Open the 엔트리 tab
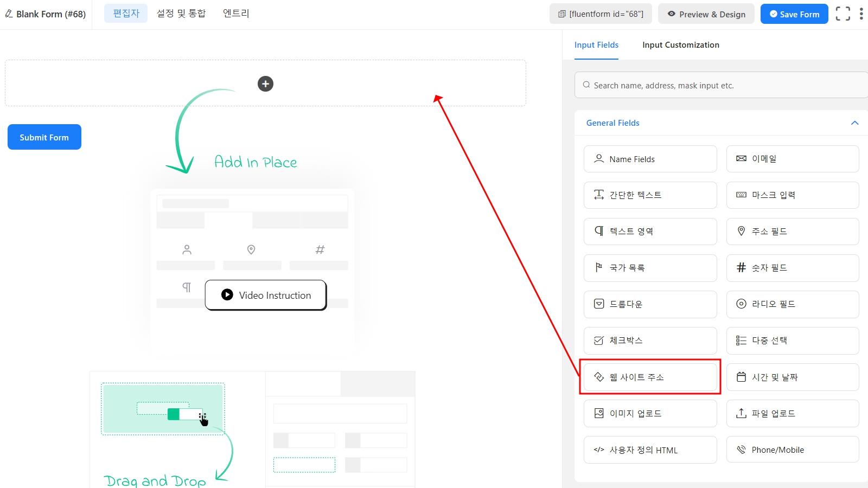Screen dimensions: 868x488 (236, 14)
